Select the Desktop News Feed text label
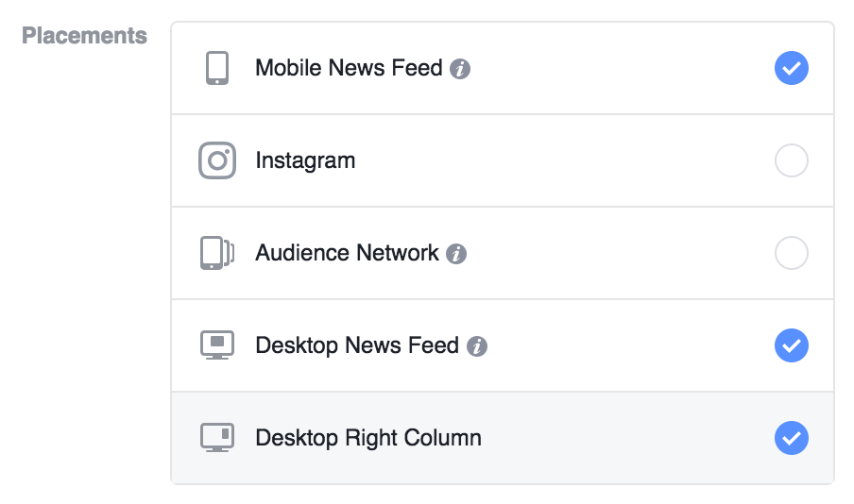This screenshot has width=854, height=504. click(357, 345)
